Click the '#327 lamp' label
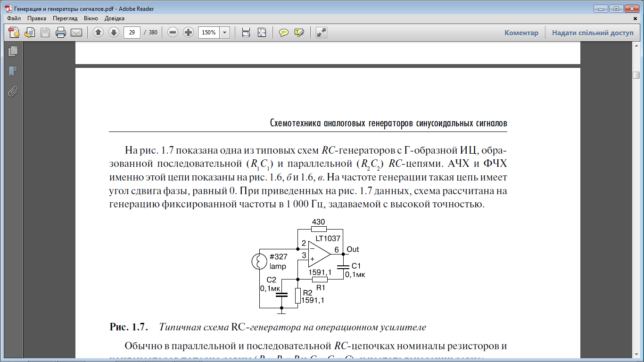 click(278, 262)
